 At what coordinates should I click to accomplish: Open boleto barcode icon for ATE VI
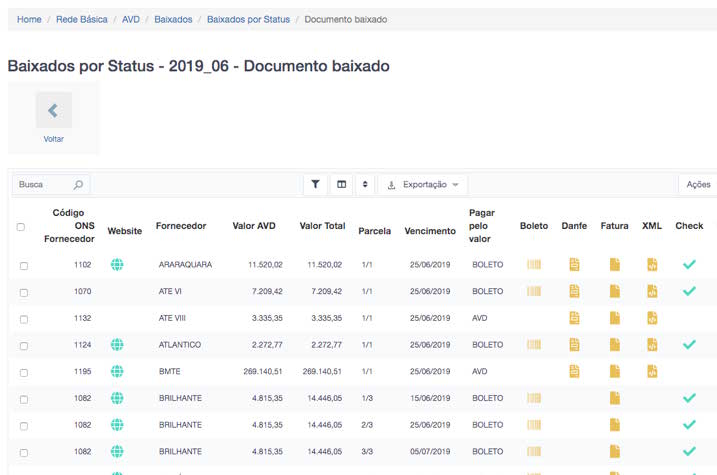tap(534, 291)
